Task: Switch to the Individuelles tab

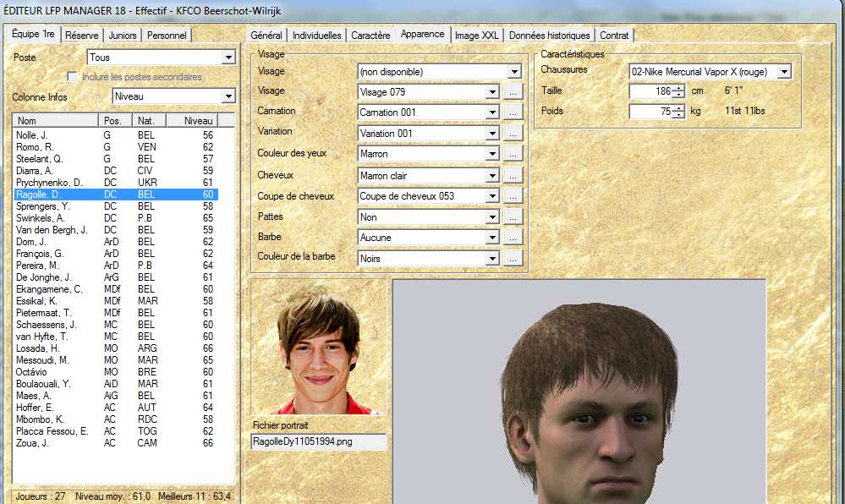Action: point(317,36)
